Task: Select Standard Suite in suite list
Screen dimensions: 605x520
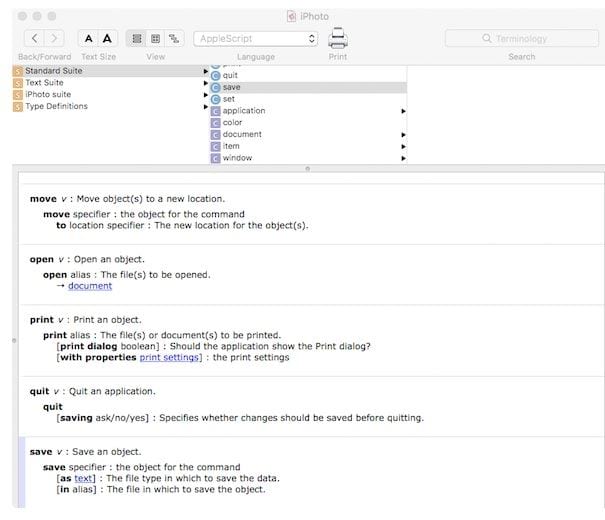Action: tap(111, 71)
